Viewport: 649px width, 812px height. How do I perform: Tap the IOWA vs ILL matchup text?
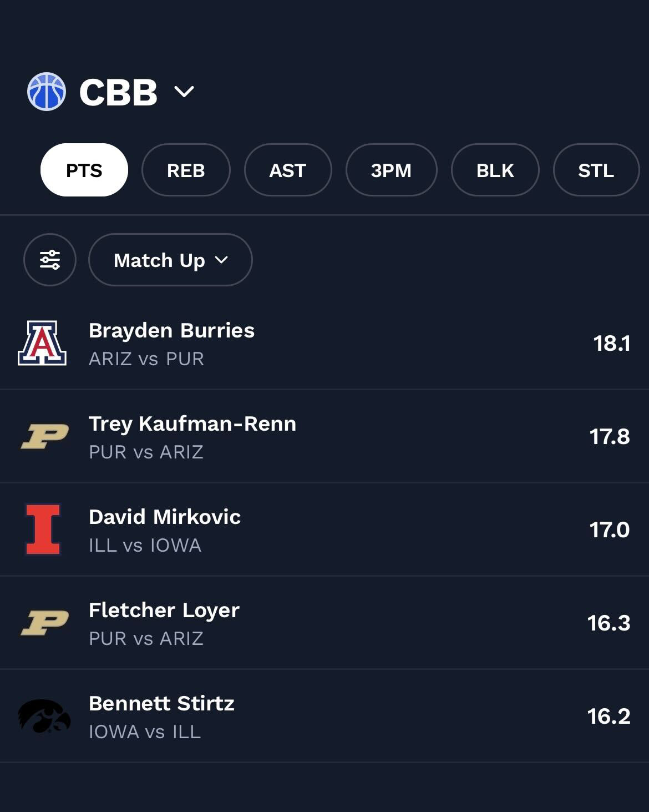[x=145, y=732]
